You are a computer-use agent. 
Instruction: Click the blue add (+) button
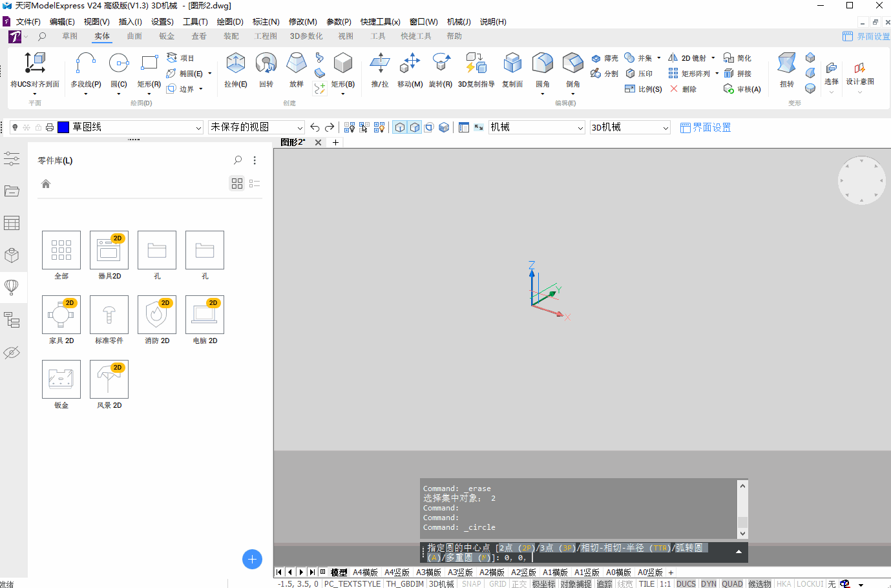click(x=252, y=560)
